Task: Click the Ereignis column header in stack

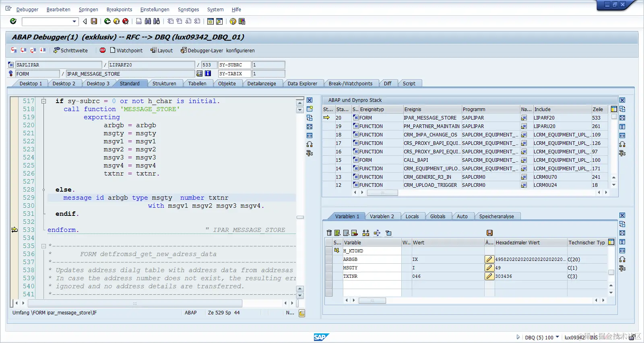Action: [x=432, y=109]
